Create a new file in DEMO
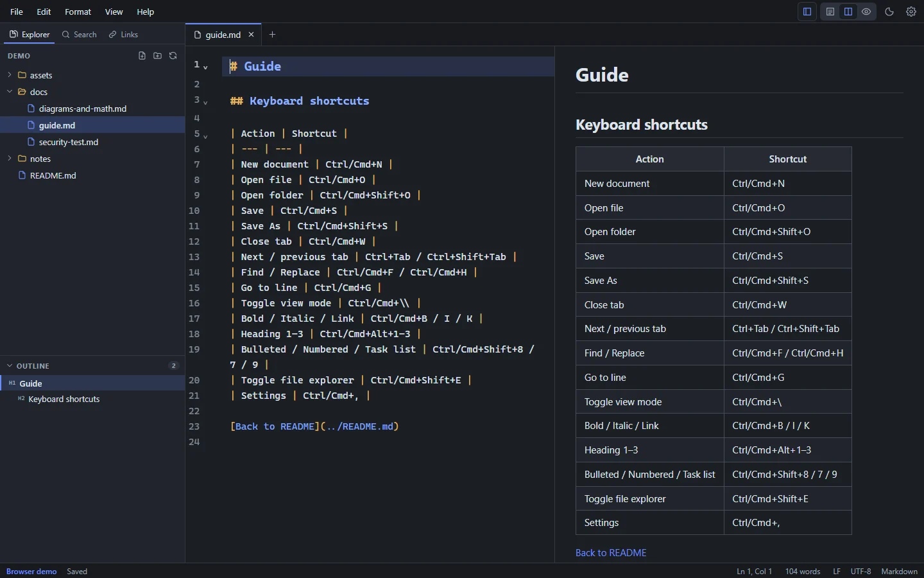 click(x=142, y=56)
